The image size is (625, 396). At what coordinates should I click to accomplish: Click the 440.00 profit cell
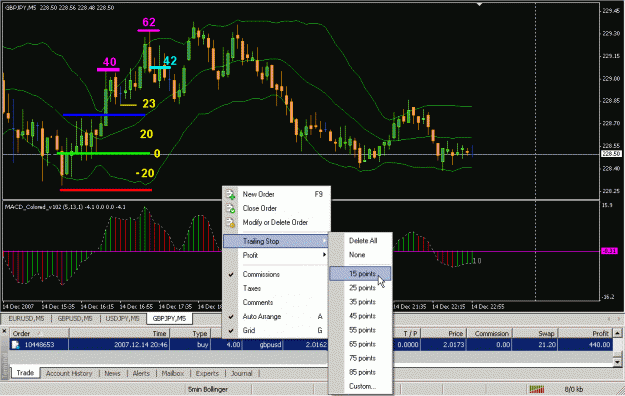(585, 345)
